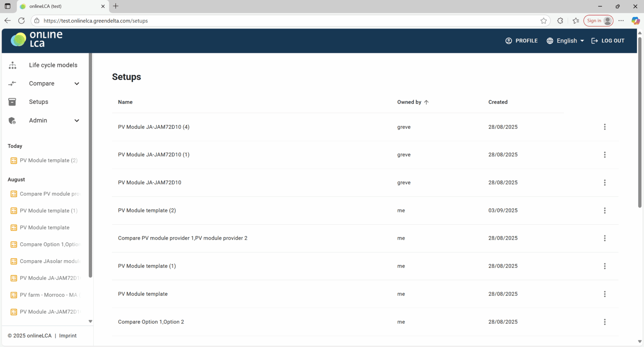The image size is (644, 347).
Task: Open the English language dropdown
Action: [x=565, y=41]
